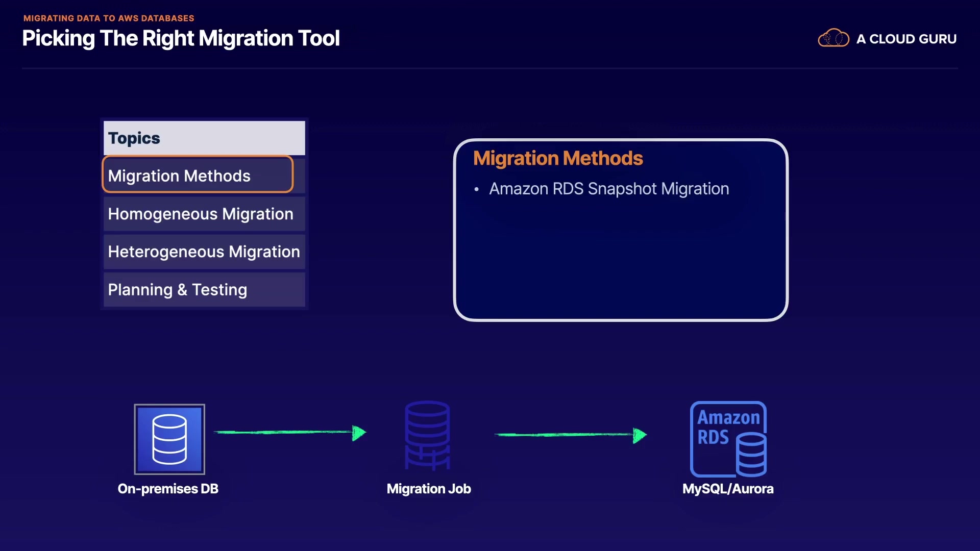The image size is (980, 551).
Task: Click the Migrating Data to AWS Databases subtitle
Action: click(109, 18)
